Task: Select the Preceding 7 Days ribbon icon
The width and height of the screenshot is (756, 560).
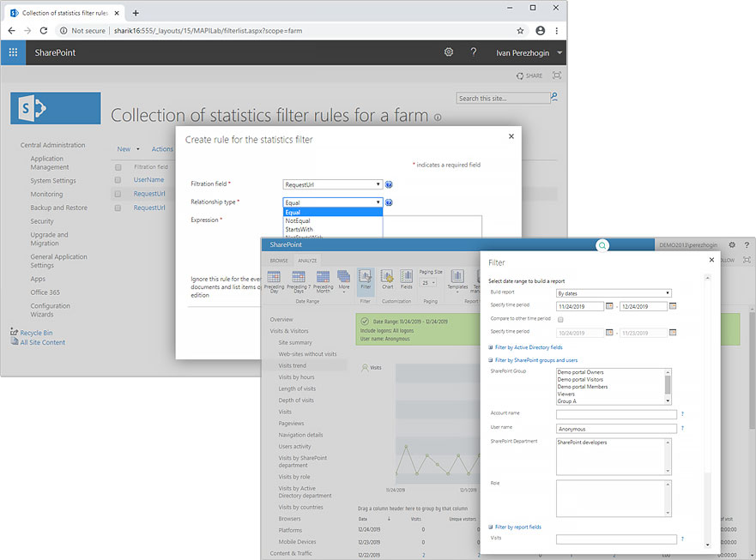Action: 299,281
